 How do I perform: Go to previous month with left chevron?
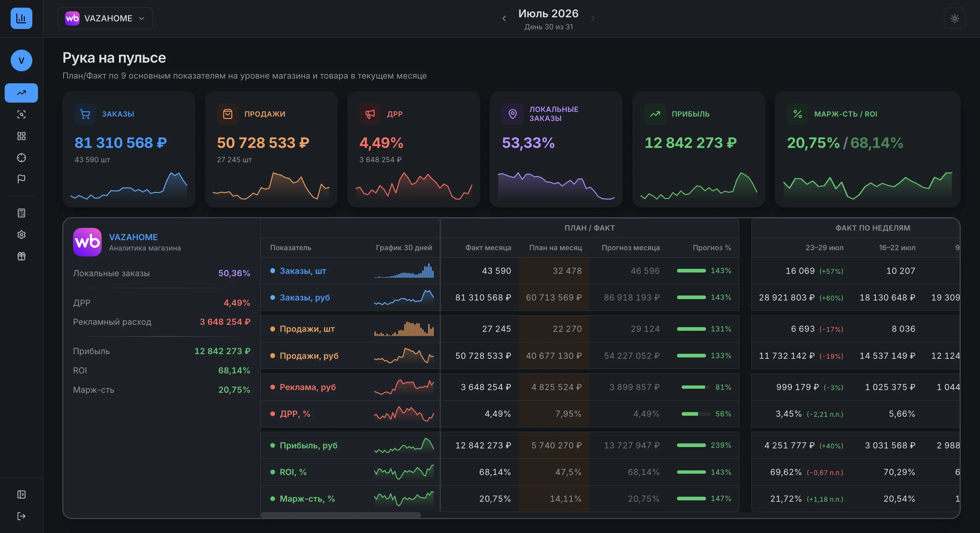coord(504,18)
